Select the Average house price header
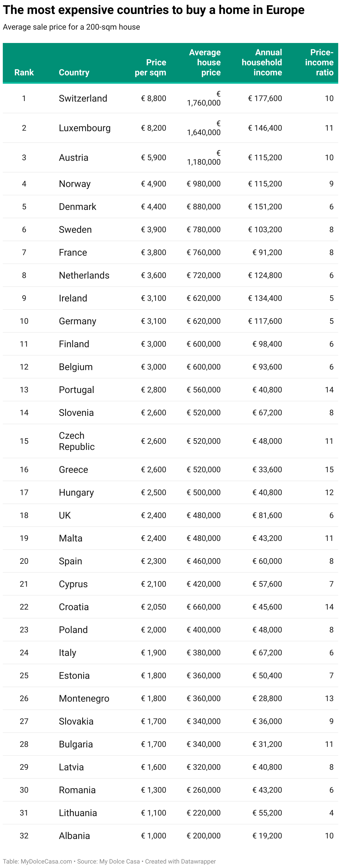The height and width of the screenshot is (868, 341). pyautogui.click(x=205, y=62)
